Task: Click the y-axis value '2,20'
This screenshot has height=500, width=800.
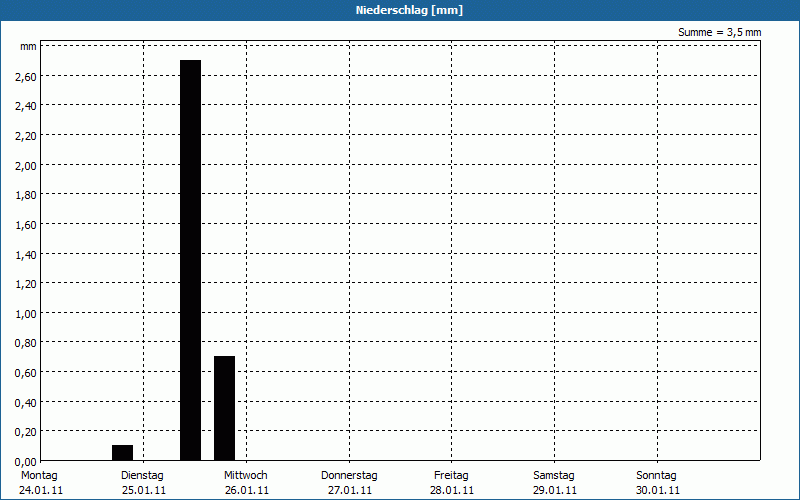Action: point(26,136)
